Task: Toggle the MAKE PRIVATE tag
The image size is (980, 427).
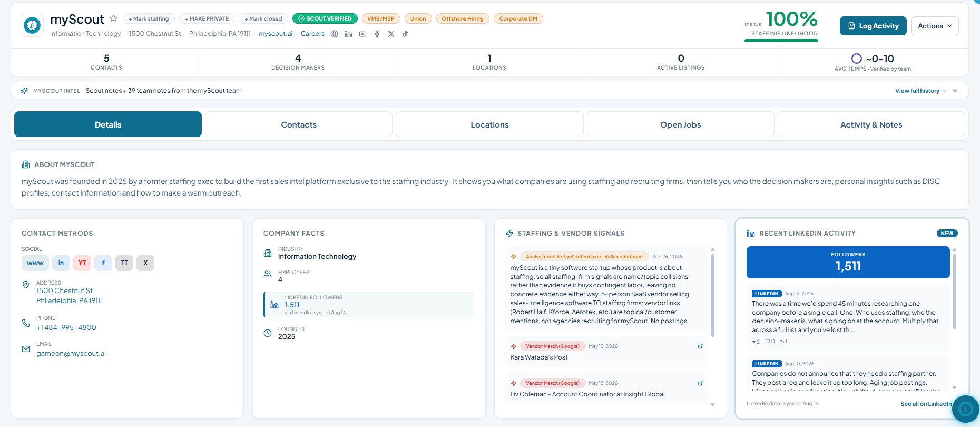Action: (x=207, y=18)
